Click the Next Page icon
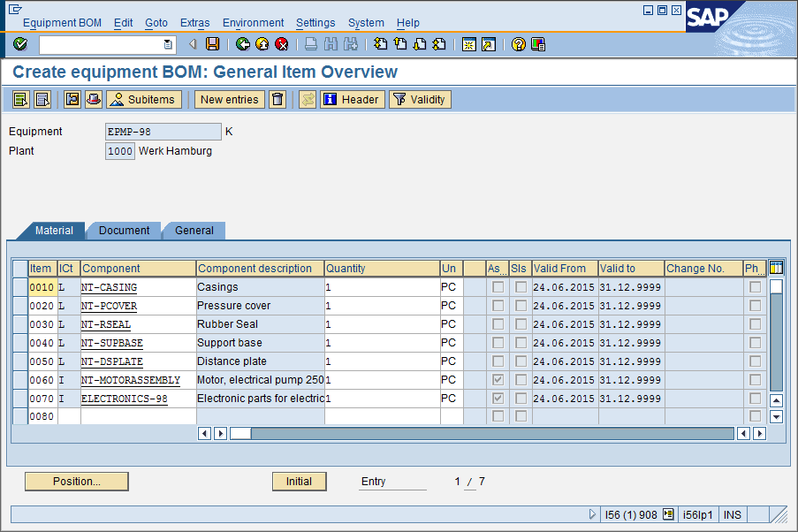This screenshot has width=798, height=532. [x=420, y=44]
